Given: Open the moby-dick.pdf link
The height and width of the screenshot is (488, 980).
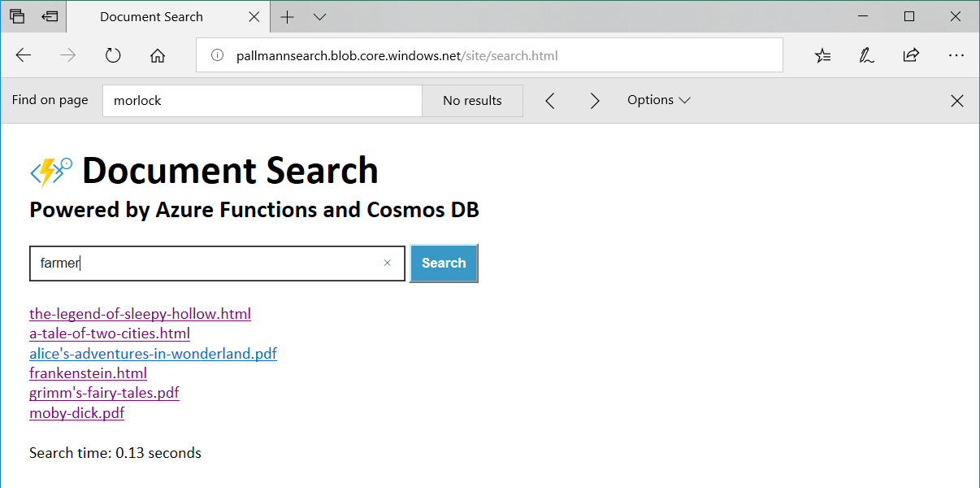Looking at the screenshot, I should tap(76, 413).
